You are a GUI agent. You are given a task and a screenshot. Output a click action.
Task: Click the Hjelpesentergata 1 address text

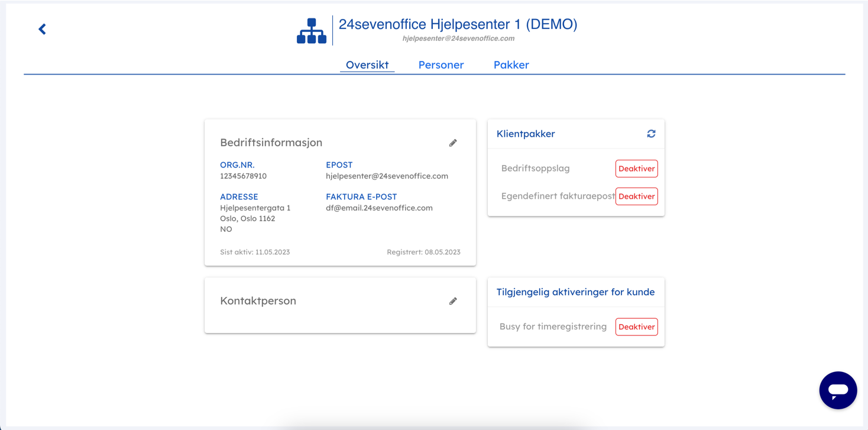pyautogui.click(x=255, y=208)
